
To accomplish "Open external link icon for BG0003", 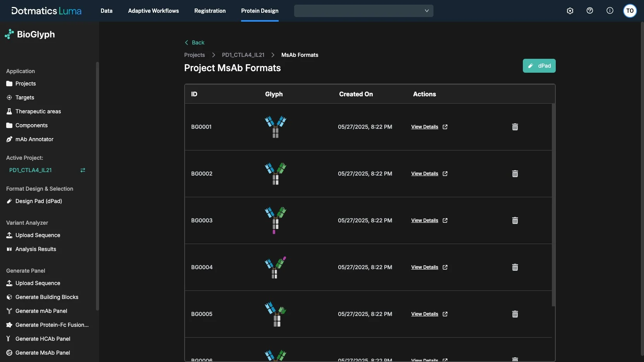I will 445,220.
